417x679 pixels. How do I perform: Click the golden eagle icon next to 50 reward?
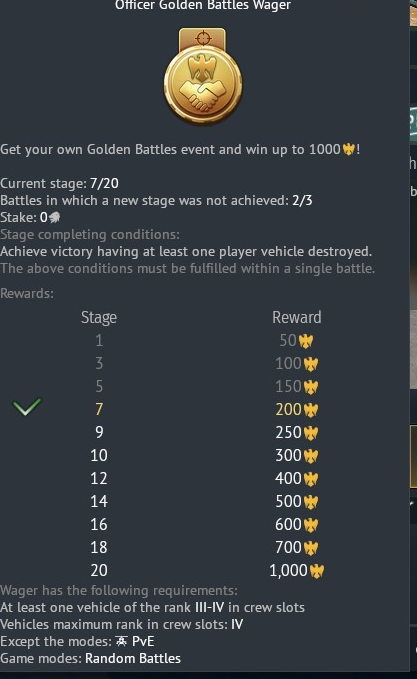click(306, 341)
